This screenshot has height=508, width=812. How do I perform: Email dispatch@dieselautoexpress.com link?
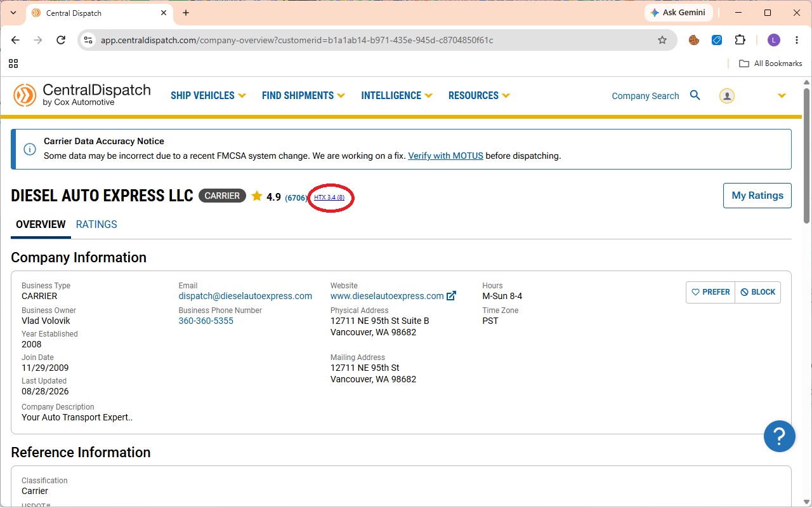click(246, 296)
